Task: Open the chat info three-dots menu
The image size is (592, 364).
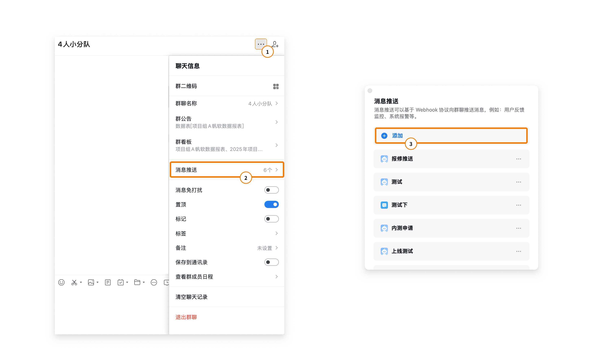Action: 261,44
